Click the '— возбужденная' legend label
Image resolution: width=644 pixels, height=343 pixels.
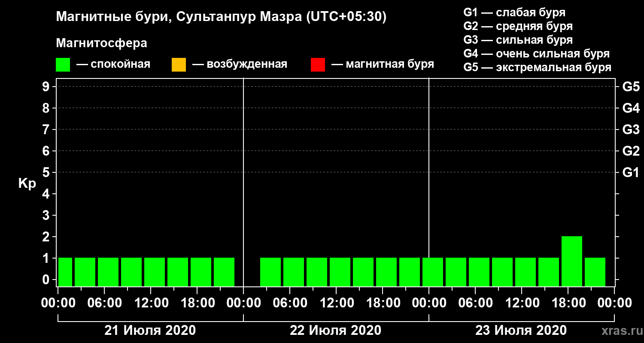pyautogui.click(x=240, y=65)
